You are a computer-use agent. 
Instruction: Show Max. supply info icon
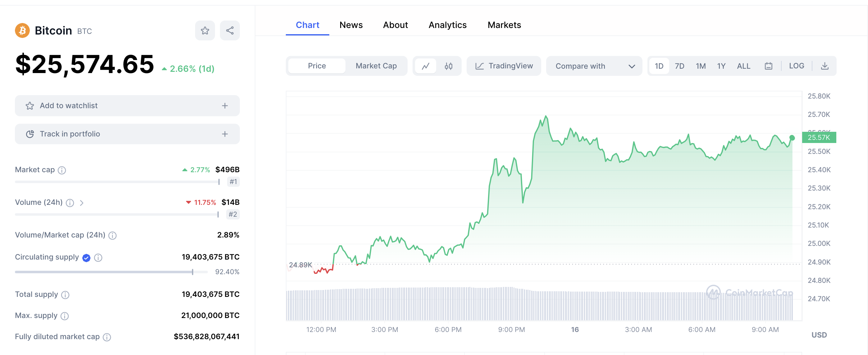coord(65,316)
